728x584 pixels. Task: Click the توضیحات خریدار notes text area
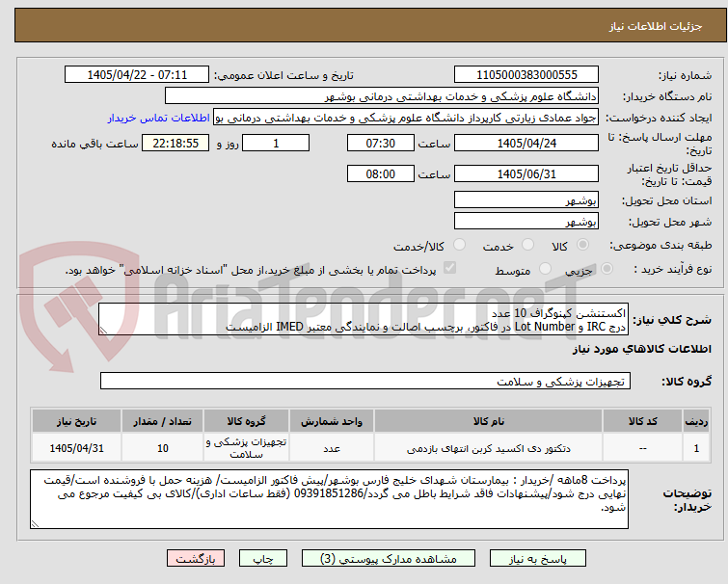point(329,499)
